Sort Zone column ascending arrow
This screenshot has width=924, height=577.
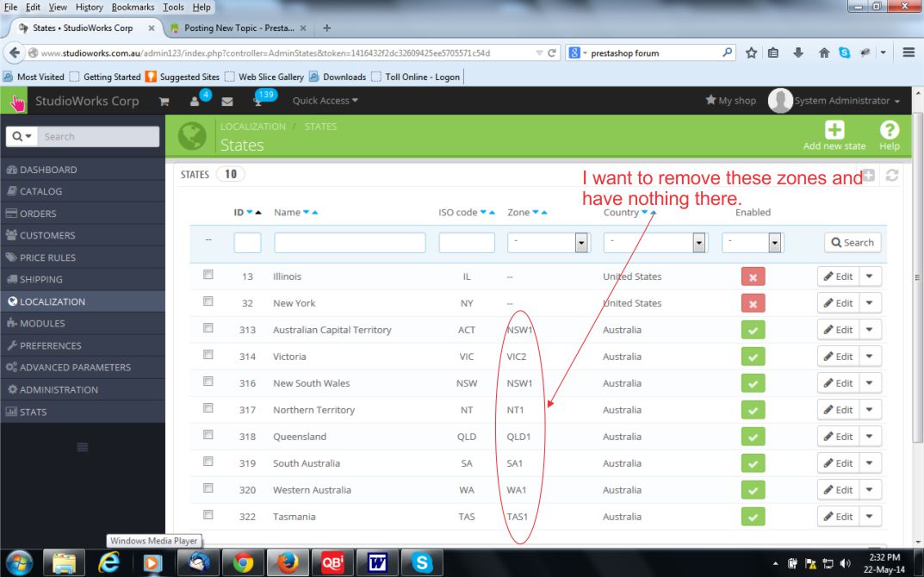pos(544,212)
